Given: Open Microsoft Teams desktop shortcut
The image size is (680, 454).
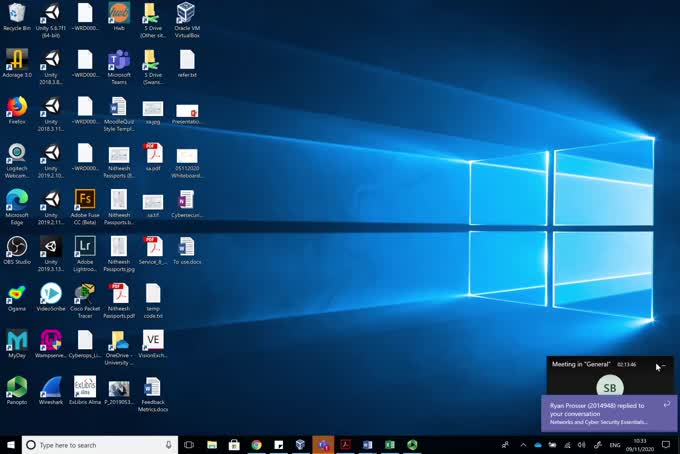Looking at the screenshot, I should (119, 60).
